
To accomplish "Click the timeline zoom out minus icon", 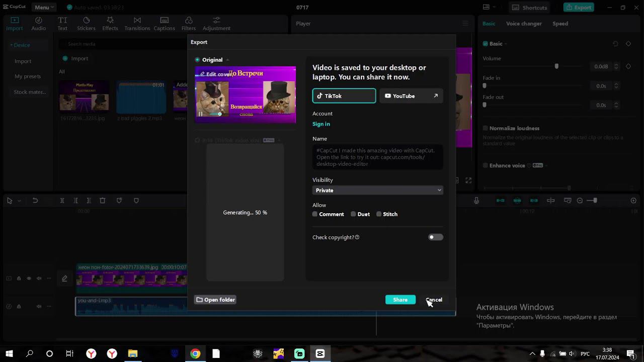I will tap(580, 201).
